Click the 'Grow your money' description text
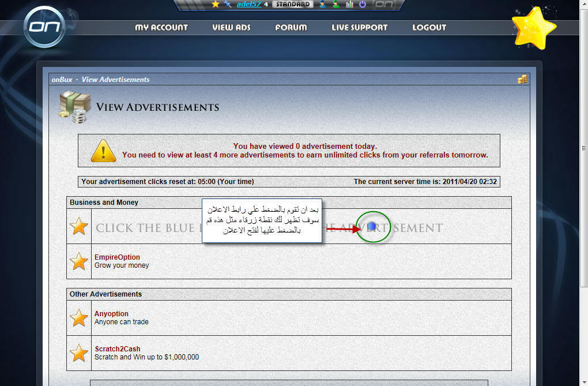Image resolution: width=588 pixels, height=386 pixels. click(x=122, y=265)
